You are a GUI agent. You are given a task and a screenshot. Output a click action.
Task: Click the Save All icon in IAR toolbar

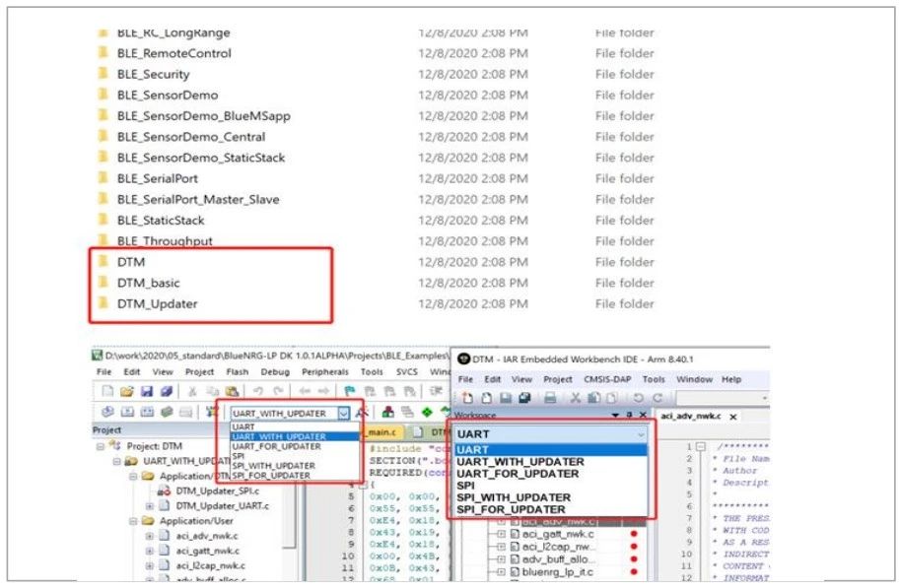click(x=524, y=398)
